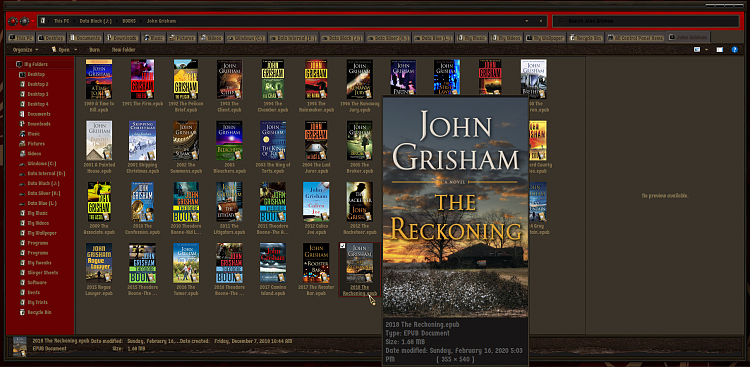Select 1995 The Rainmaker.epub file

pyautogui.click(x=316, y=86)
